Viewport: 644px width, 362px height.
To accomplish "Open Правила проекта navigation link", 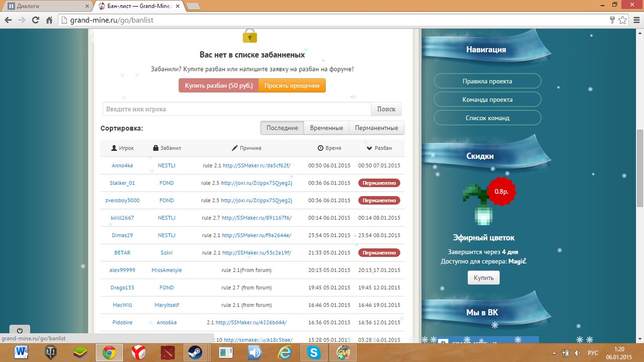I will tap(488, 81).
